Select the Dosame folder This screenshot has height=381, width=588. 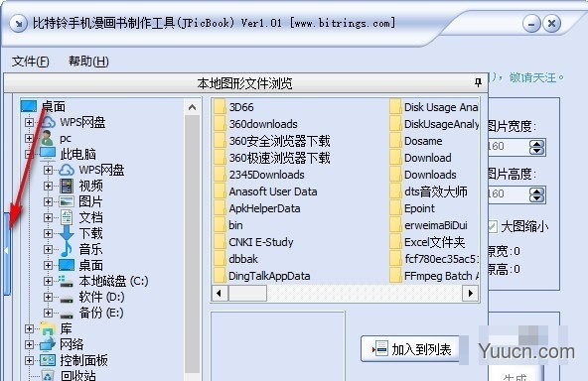416,141
